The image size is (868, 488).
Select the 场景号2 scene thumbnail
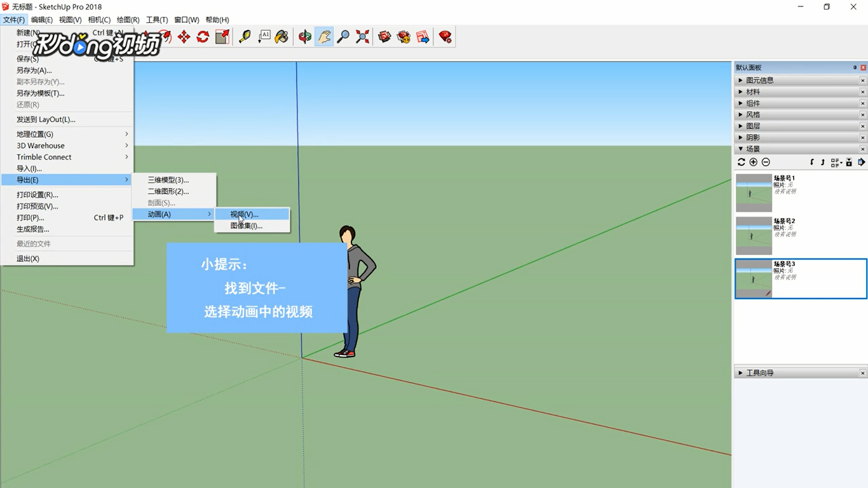(754, 236)
